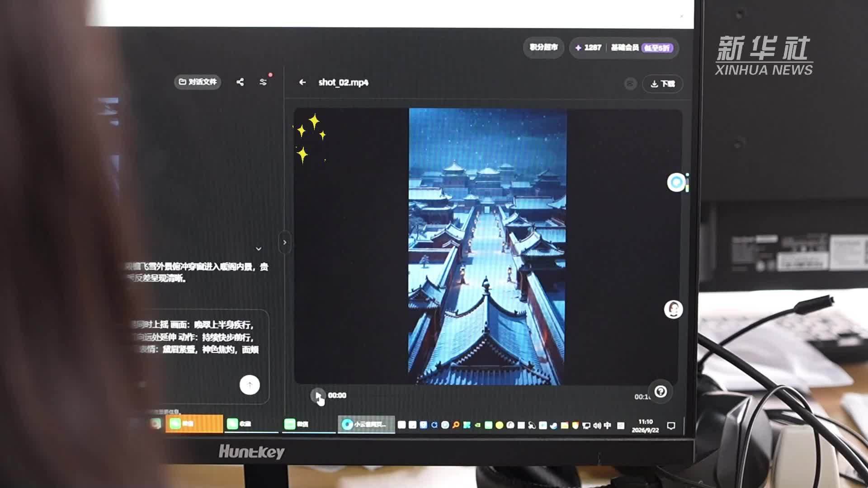868x488 pixels.
Task: Expand the chevron above the chat message
Action: tap(259, 249)
